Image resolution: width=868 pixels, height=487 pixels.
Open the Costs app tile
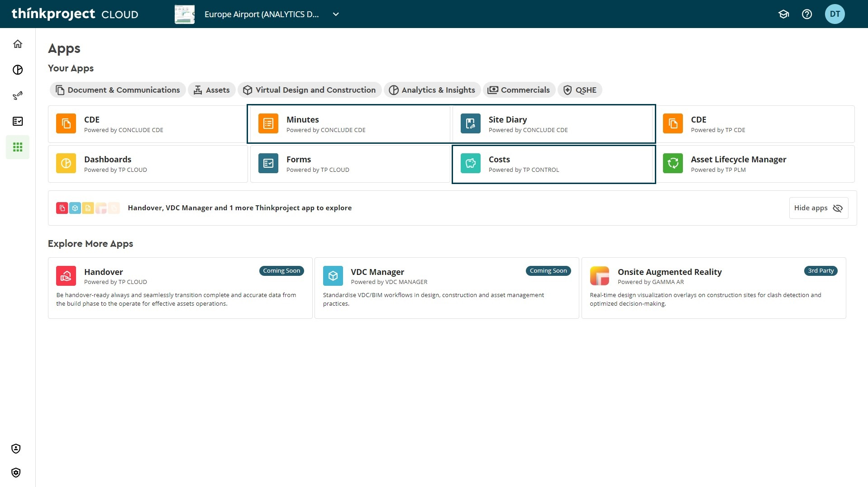click(x=553, y=164)
